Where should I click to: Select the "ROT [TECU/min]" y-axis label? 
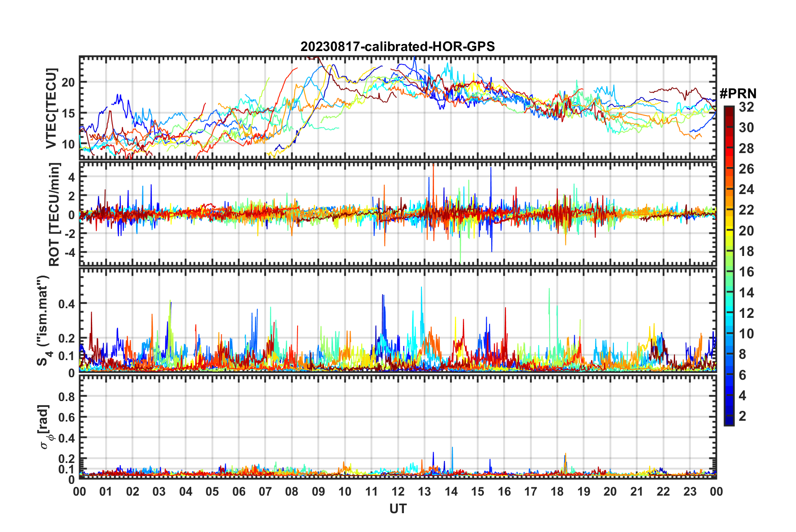point(54,215)
